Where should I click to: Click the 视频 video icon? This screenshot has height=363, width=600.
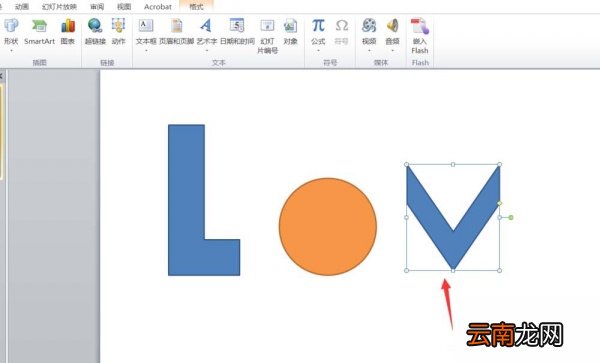[x=369, y=26]
